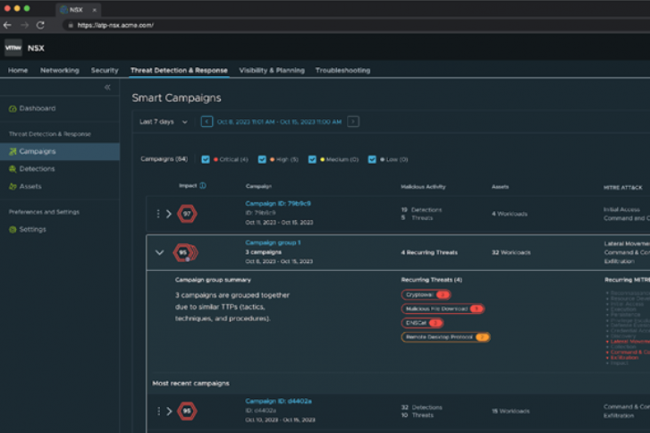Open the Dashboard sidebar icon
Image resolution: width=650 pixels, height=433 pixels.
pyautogui.click(x=13, y=108)
